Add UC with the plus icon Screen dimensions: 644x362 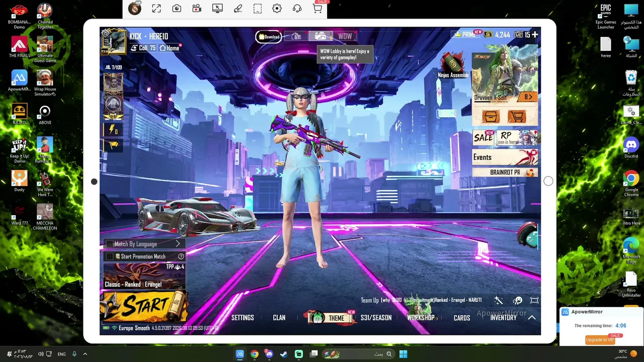535,35
